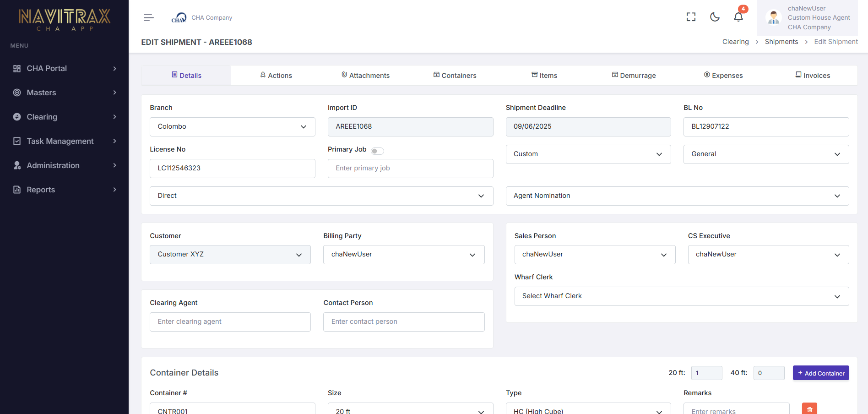This screenshot has height=414, width=868.
Task: Focus the Enter clearing agent field
Action: (x=230, y=322)
